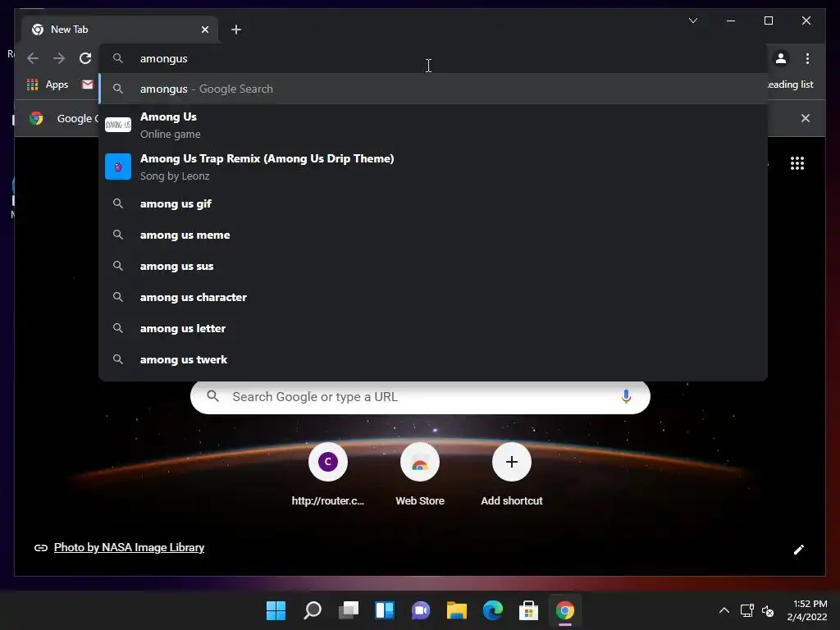840x630 pixels.
Task: Open the clock showing 1:52 PM
Action: point(807,610)
